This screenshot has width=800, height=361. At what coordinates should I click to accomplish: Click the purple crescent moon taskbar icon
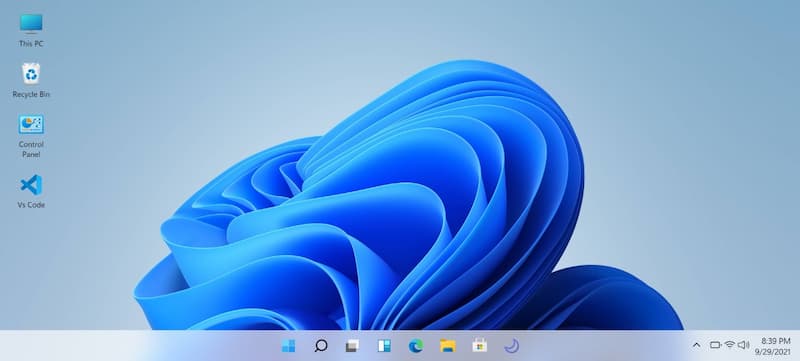click(512, 346)
